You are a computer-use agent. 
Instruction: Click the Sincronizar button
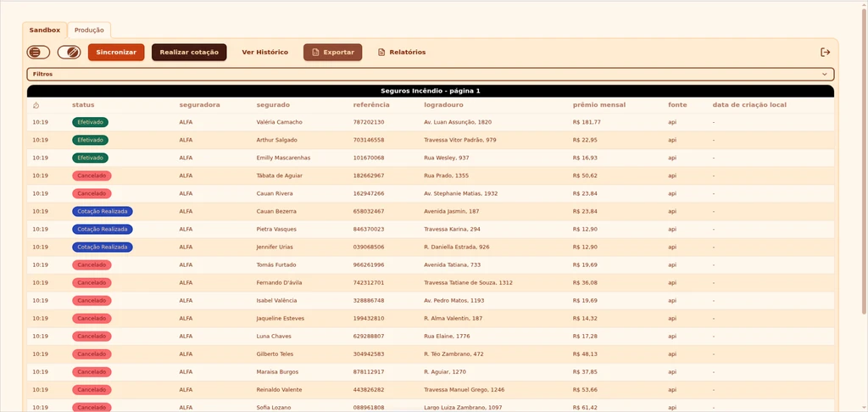116,52
